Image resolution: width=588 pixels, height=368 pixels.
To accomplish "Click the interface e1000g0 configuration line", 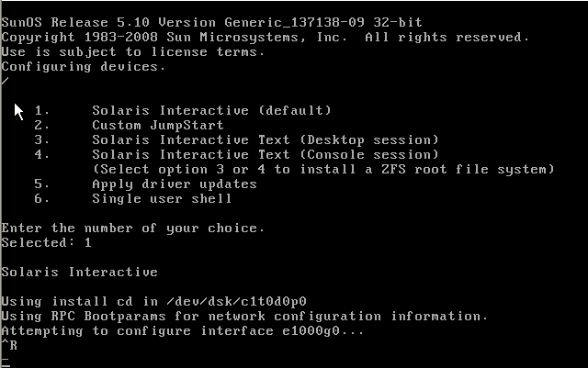I will 182,330.
